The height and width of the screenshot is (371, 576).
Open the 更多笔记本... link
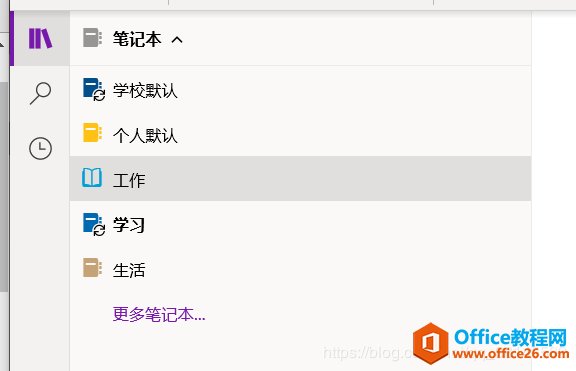(x=159, y=314)
